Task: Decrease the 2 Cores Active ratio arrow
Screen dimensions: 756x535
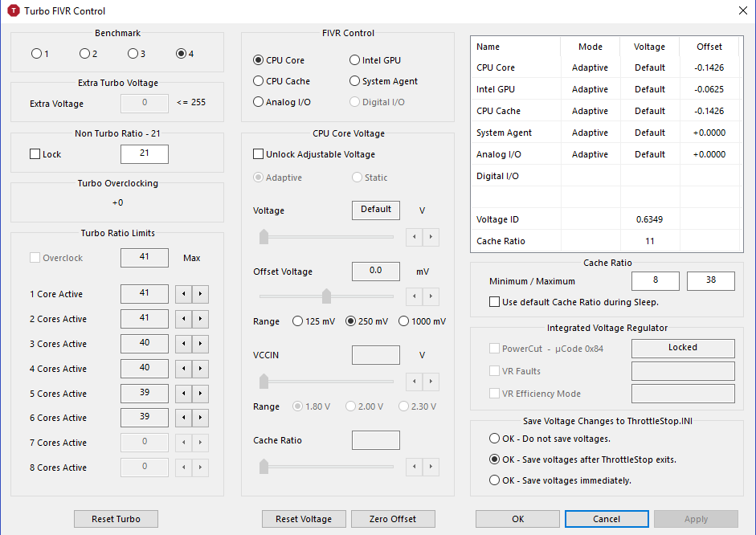Action: pyautogui.click(x=184, y=319)
